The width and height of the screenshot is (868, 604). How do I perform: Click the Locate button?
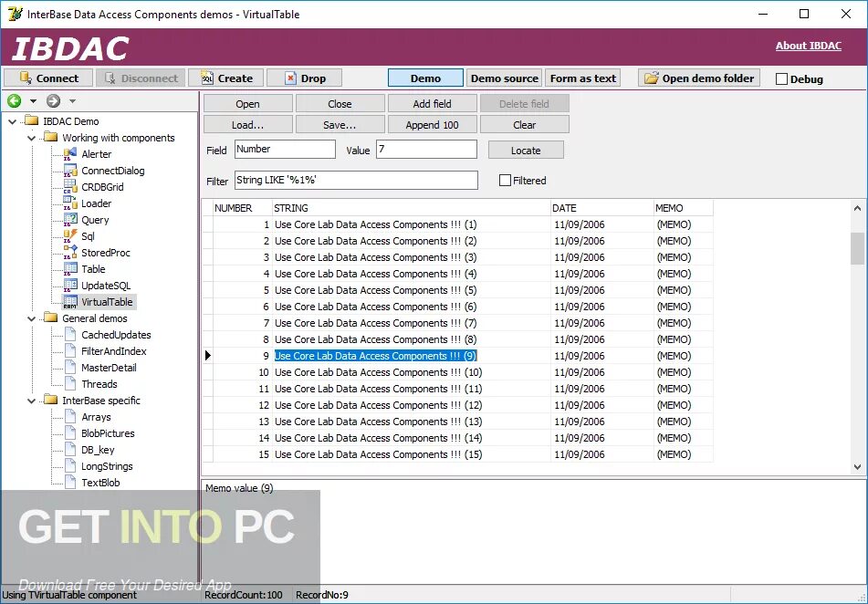526,150
